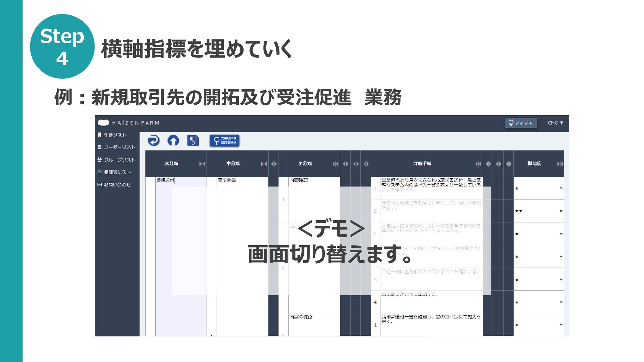Click the detail text 請求書と添付状を印刷する
The width and height of the screenshot is (644, 362).
410,294
